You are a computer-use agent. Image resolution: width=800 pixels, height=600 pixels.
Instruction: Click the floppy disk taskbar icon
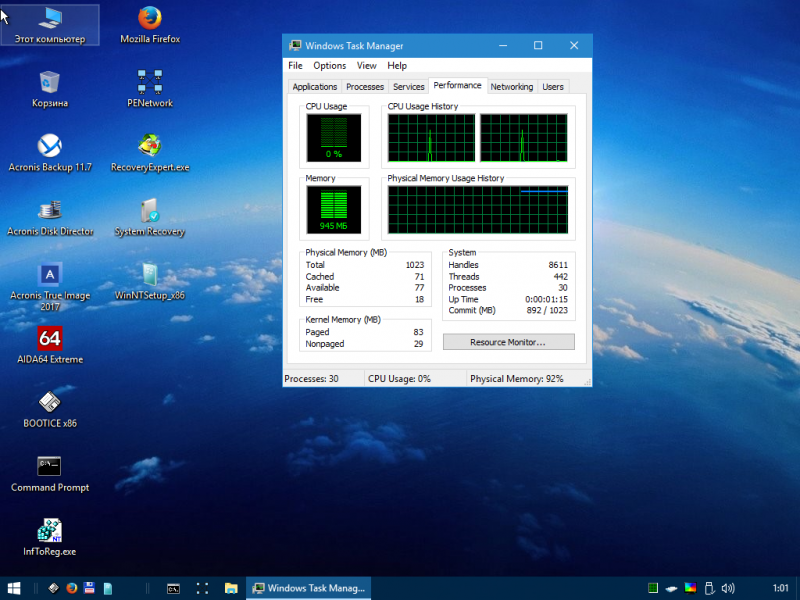pos(89,588)
